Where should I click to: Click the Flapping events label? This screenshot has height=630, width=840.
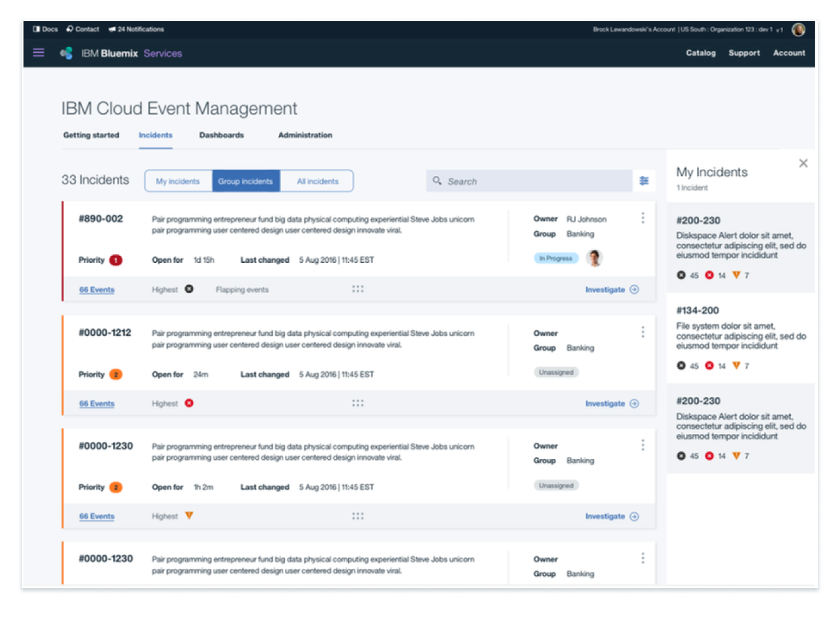[242, 289]
